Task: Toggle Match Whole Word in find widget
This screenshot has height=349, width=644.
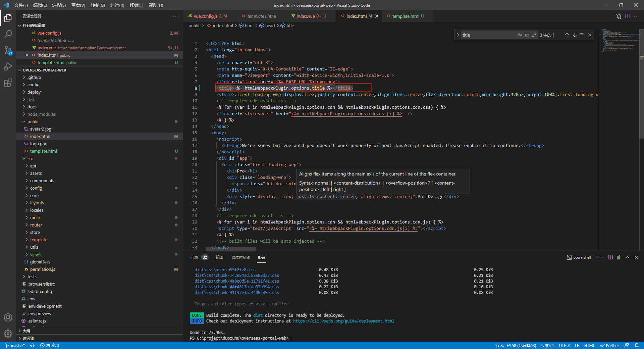Action: click(527, 35)
